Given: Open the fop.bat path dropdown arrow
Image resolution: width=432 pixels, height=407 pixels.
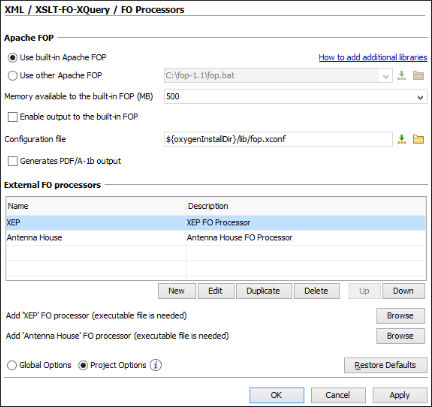Looking at the screenshot, I should (386, 76).
